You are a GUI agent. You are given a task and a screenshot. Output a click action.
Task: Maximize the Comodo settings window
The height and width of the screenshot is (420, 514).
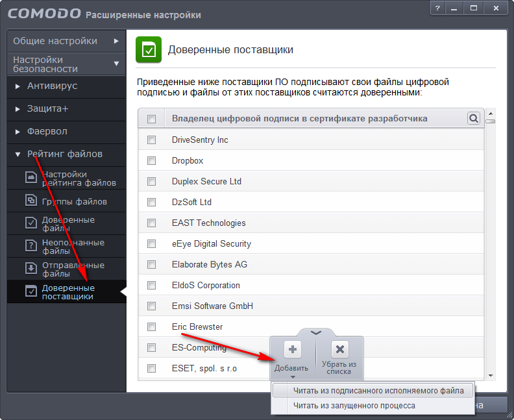click(x=474, y=8)
